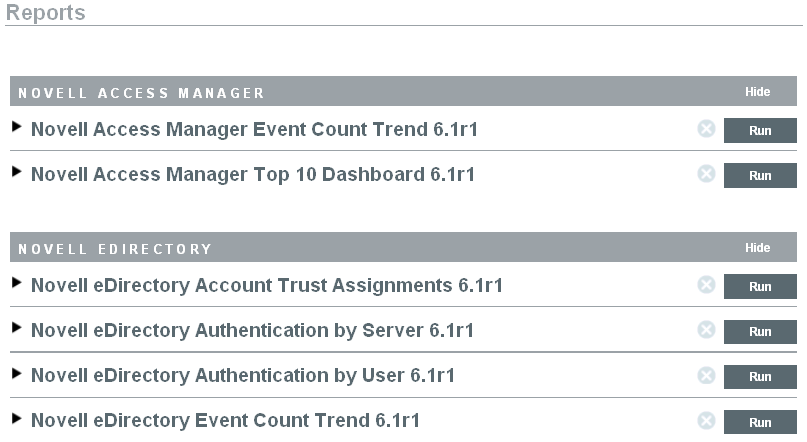Click Novell eDirectory Event Count Trend title

(x=225, y=421)
